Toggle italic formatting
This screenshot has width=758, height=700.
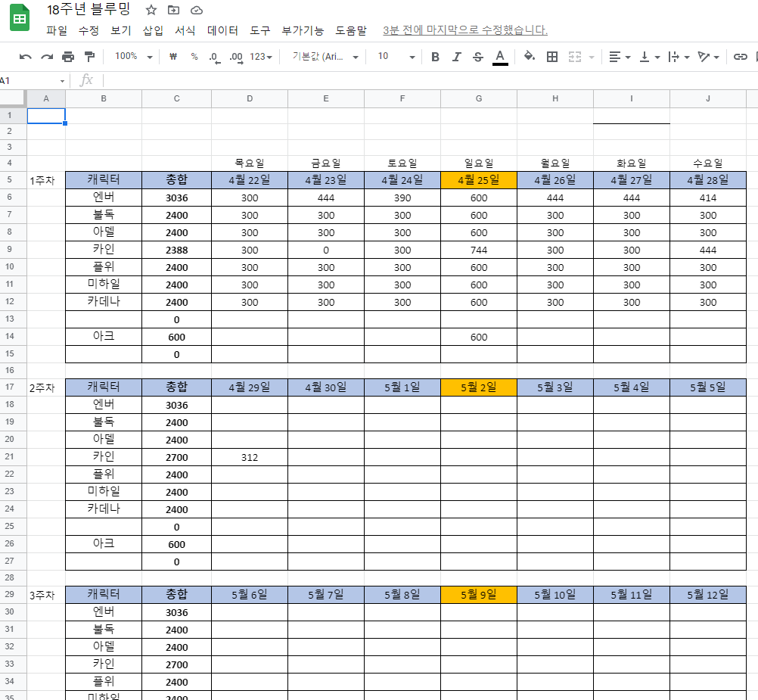(x=456, y=57)
